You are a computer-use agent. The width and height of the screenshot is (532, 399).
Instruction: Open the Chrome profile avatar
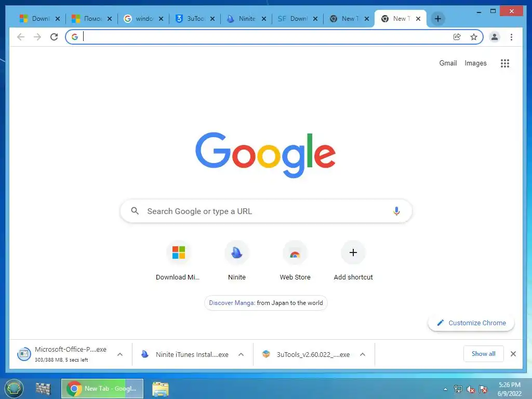(x=495, y=37)
